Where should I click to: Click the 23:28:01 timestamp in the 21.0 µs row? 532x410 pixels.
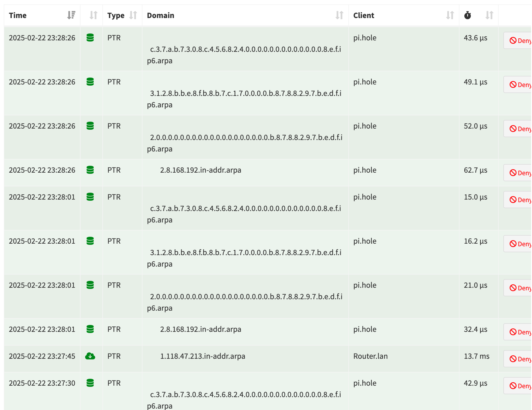(x=42, y=285)
